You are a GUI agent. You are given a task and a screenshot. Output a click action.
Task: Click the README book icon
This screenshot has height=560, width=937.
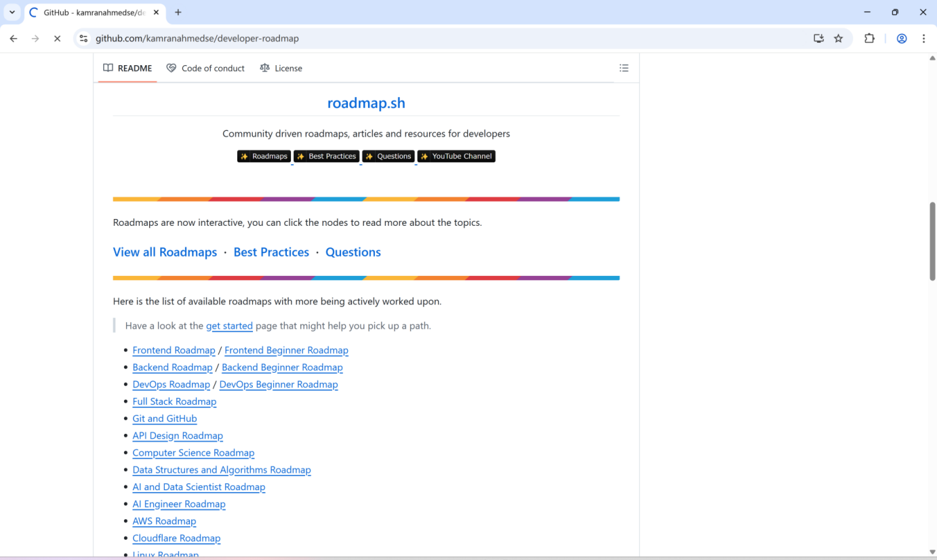(108, 68)
